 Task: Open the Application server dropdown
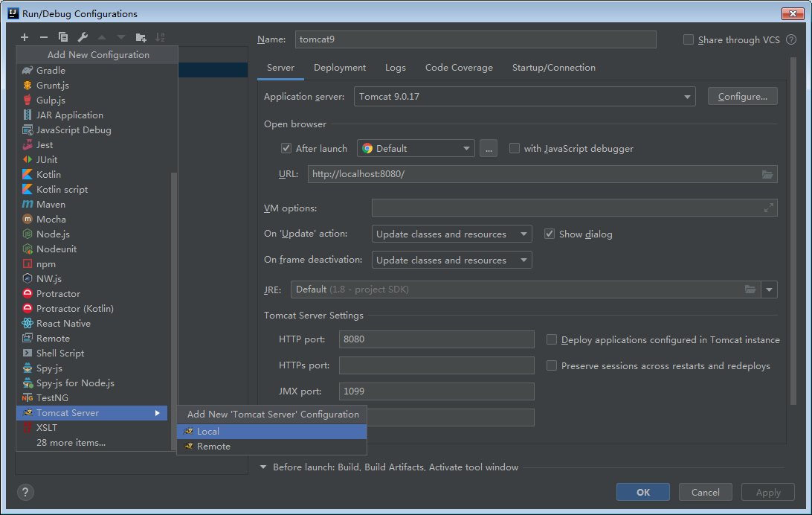point(524,97)
